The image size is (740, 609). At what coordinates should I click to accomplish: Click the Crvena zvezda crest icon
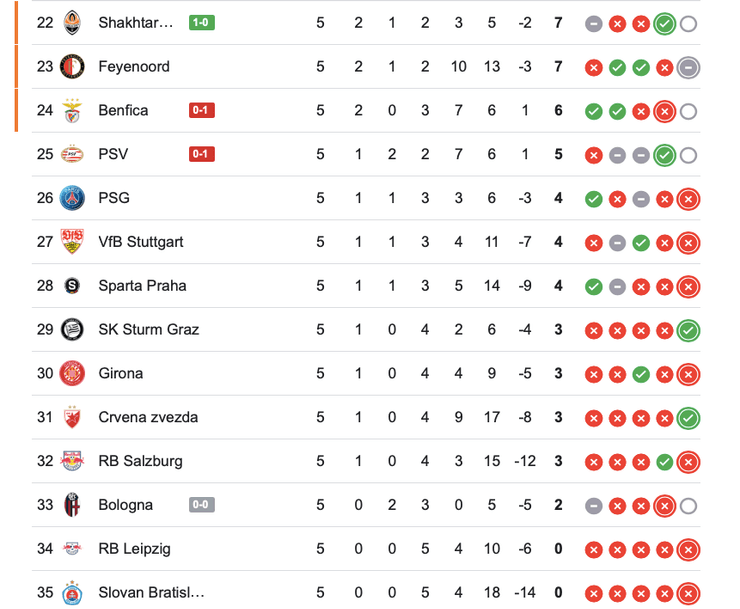click(x=72, y=417)
